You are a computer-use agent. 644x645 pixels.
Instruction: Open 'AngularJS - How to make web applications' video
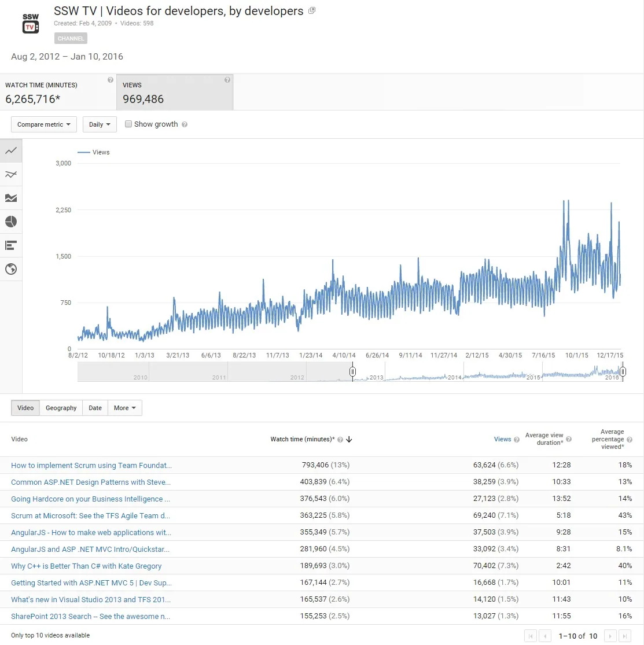[x=91, y=532]
